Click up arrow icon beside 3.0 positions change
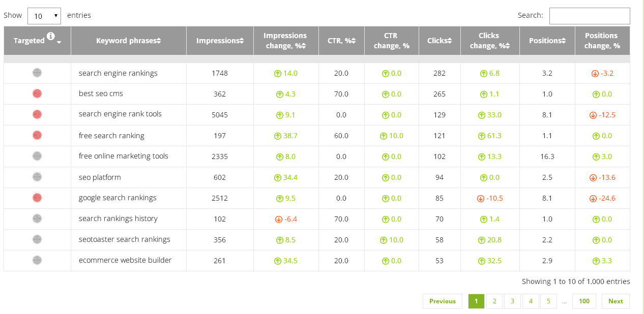Viewport: 644px width, 314px height. [596, 157]
